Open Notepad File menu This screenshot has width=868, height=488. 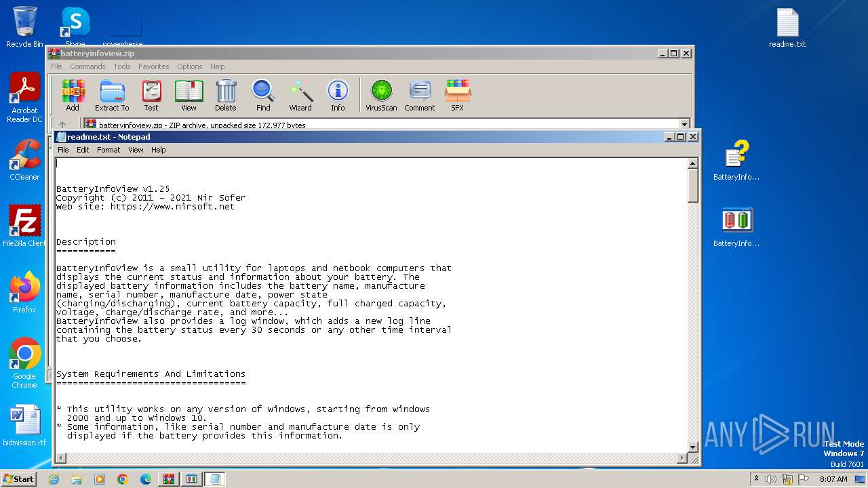tap(63, 150)
